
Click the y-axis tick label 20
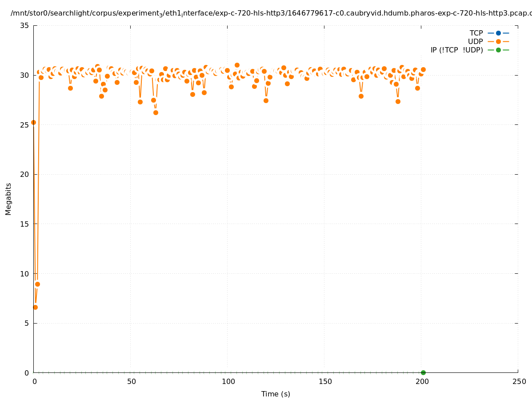24,174
